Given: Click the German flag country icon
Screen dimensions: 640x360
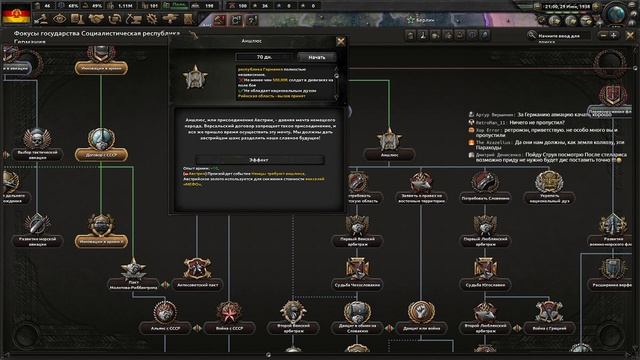Looking at the screenshot, I should [16, 13].
